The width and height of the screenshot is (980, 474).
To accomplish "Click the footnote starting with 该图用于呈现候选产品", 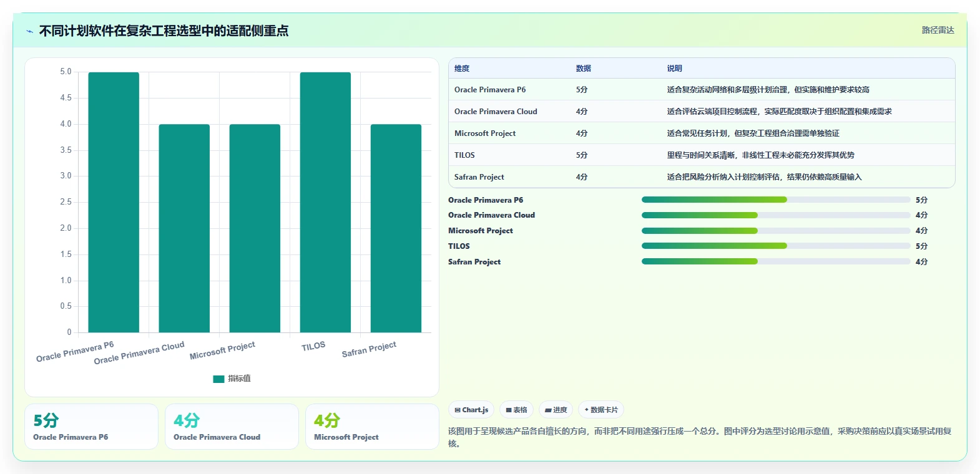I will point(700,437).
